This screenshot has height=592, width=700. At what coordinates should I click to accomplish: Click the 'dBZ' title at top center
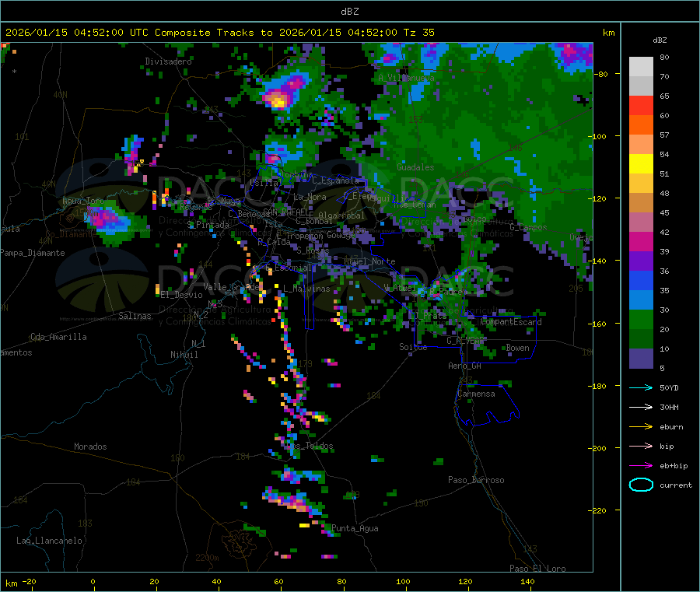[x=349, y=12]
